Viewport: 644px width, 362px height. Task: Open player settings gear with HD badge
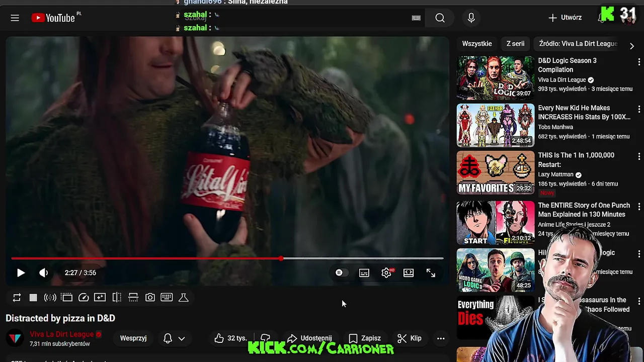click(x=386, y=273)
